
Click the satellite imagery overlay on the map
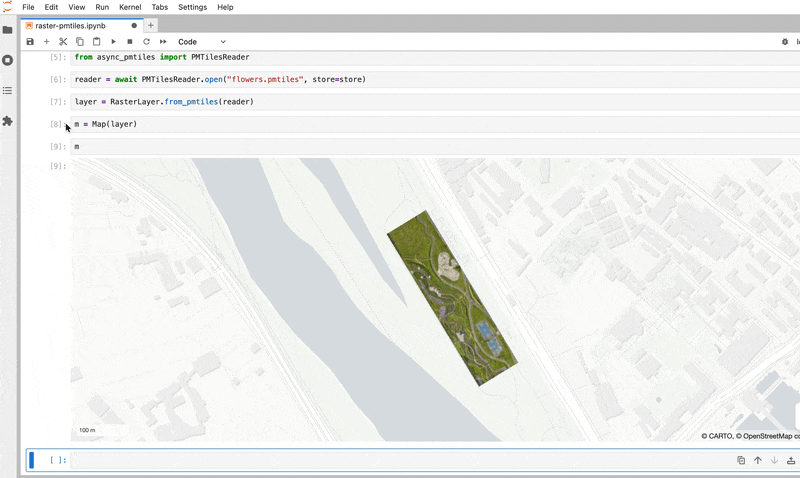(x=452, y=300)
